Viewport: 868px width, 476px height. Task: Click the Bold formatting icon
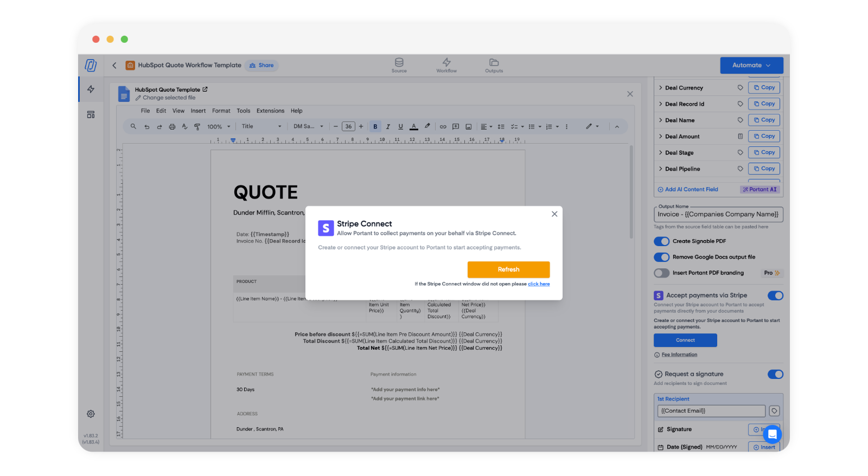pos(375,126)
